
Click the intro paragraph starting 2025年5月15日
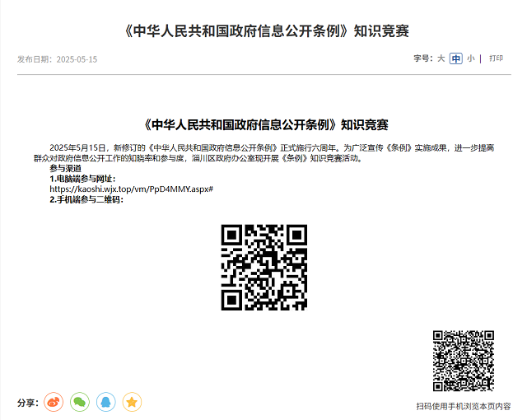point(263,153)
